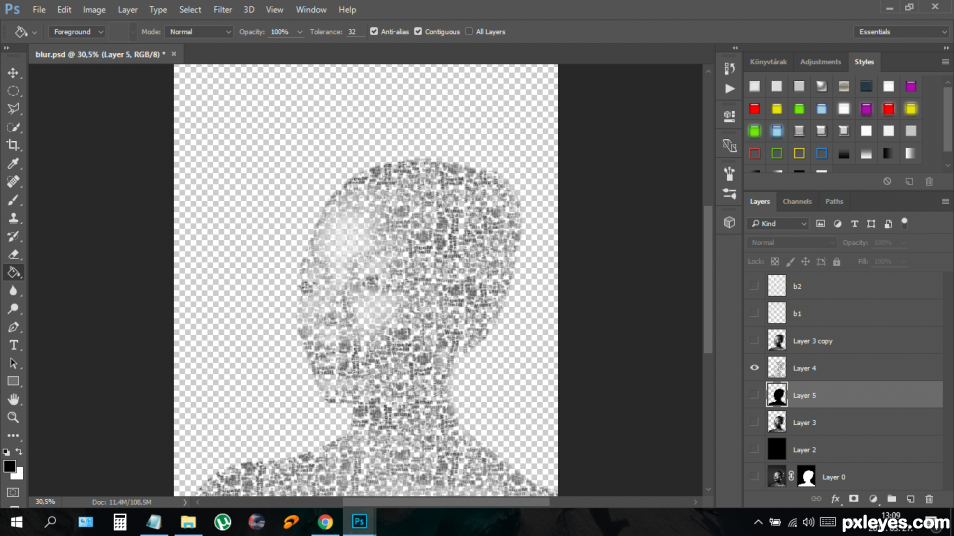Create a new layer group
954x536 pixels.
(x=891, y=499)
